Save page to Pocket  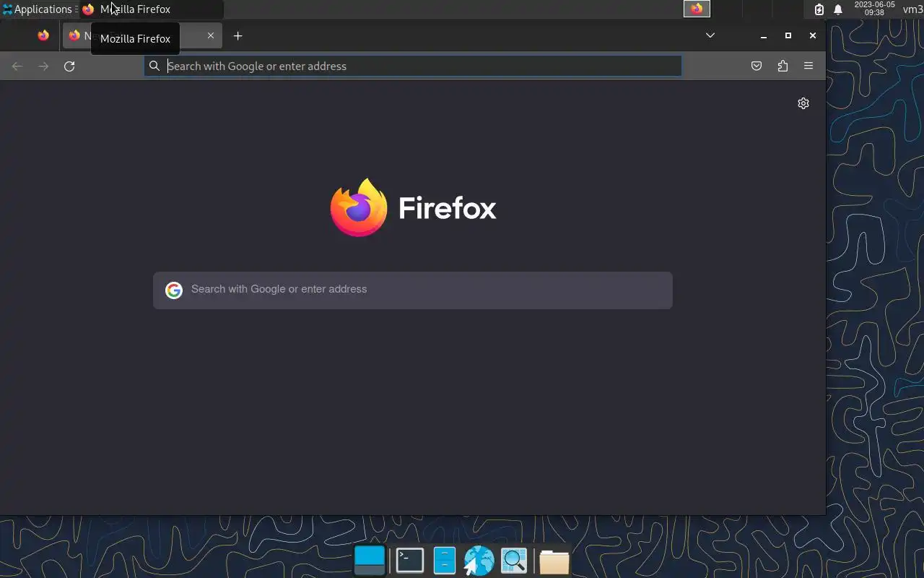coord(757,66)
